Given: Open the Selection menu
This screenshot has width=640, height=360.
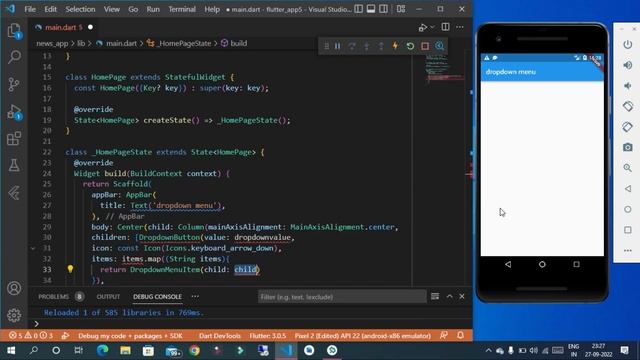Looking at the screenshot, I should [80, 9].
